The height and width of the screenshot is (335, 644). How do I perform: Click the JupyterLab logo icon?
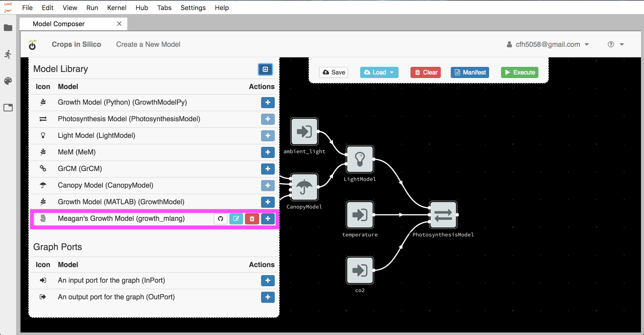point(8,7)
